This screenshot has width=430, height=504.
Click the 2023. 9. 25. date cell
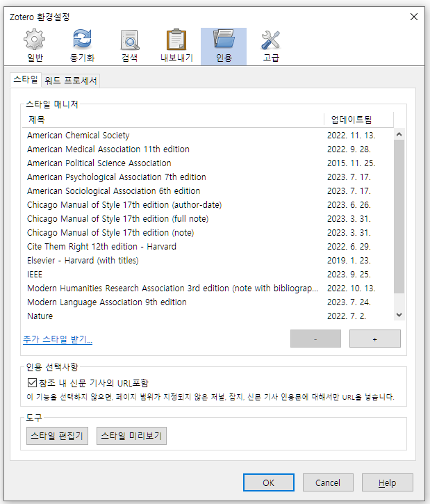click(349, 274)
